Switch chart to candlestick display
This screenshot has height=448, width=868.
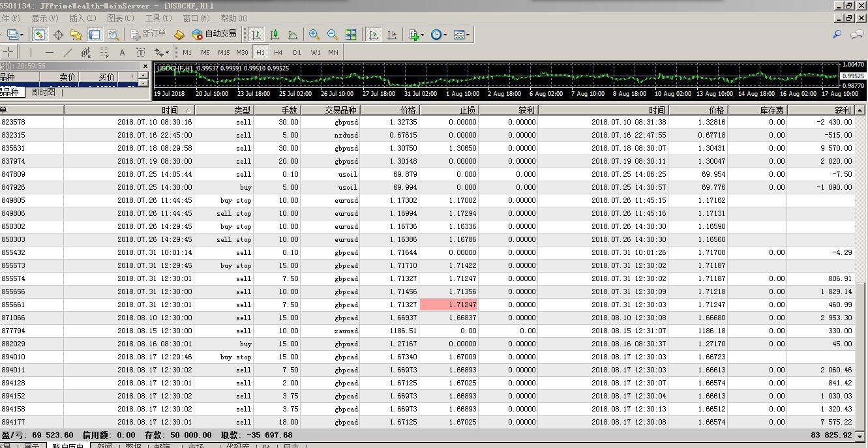coord(275,35)
